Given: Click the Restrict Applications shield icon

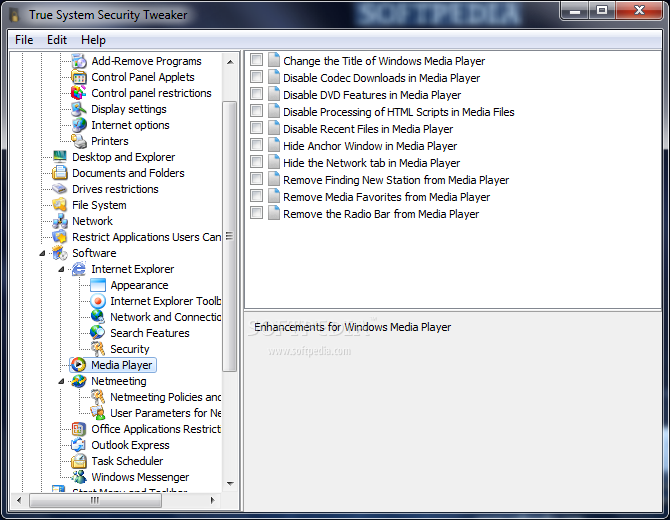Looking at the screenshot, I should [x=60, y=237].
